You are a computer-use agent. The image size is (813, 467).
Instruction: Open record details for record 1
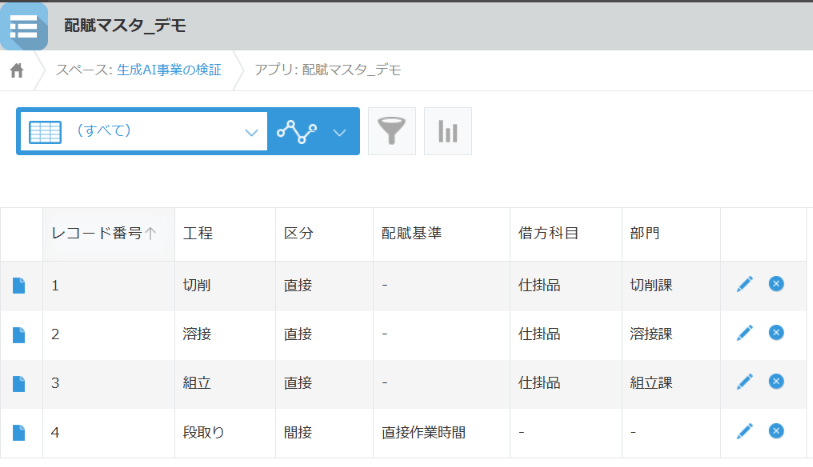[19, 286]
